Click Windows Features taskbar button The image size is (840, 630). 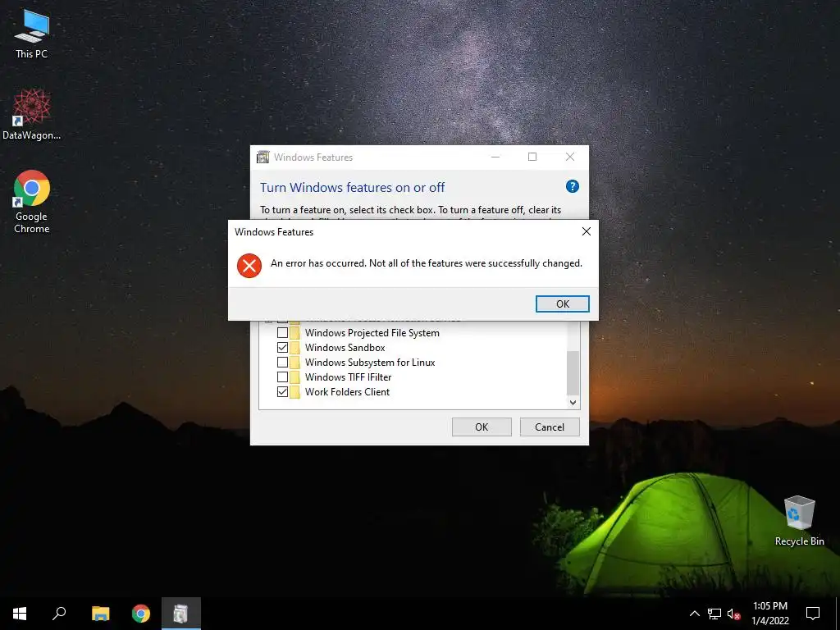(181, 614)
